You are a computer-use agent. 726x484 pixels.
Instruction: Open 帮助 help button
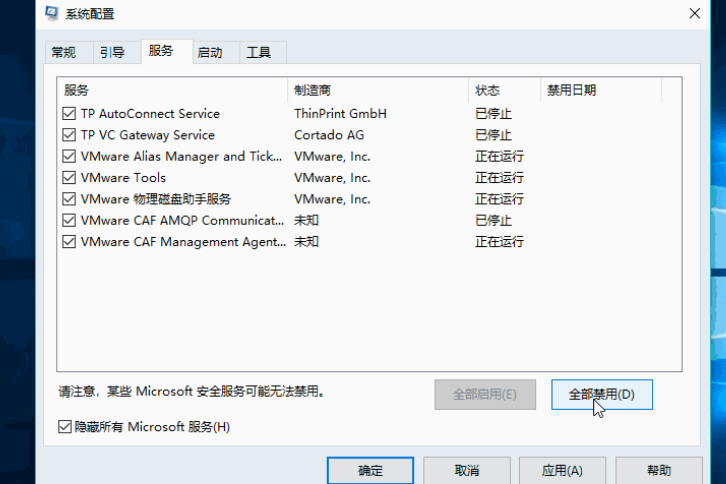(x=658, y=470)
